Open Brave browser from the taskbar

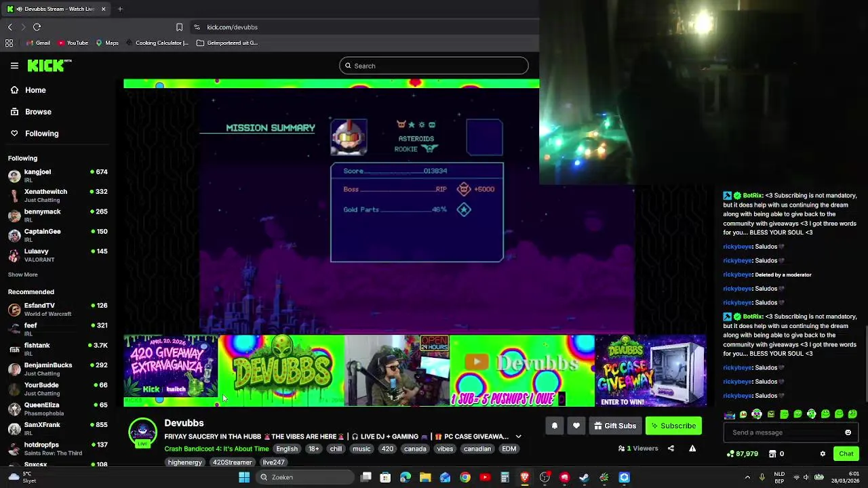(x=525, y=477)
